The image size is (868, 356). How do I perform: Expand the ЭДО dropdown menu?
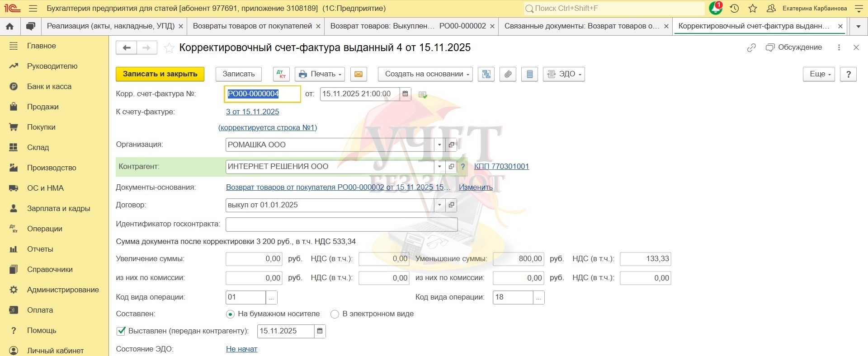point(564,74)
